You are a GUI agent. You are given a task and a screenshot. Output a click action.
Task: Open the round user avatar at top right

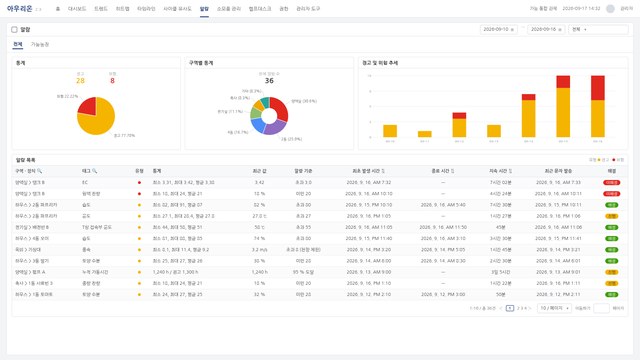[x=610, y=9]
